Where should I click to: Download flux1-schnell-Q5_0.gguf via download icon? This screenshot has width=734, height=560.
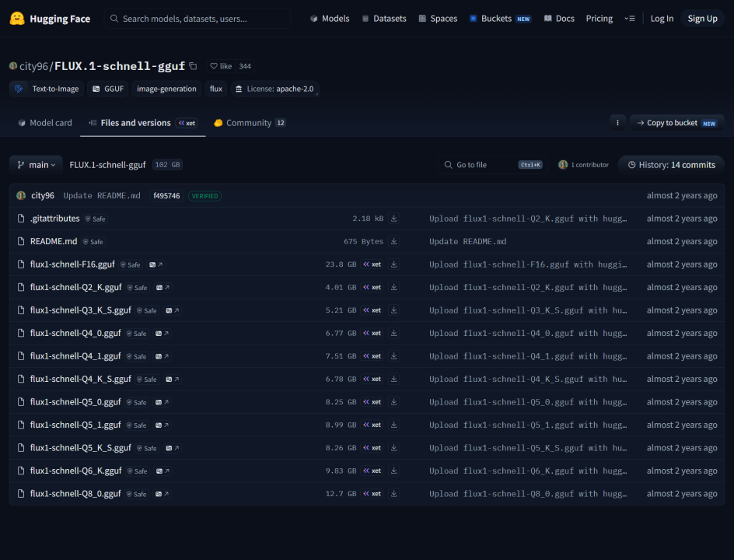tap(394, 402)
